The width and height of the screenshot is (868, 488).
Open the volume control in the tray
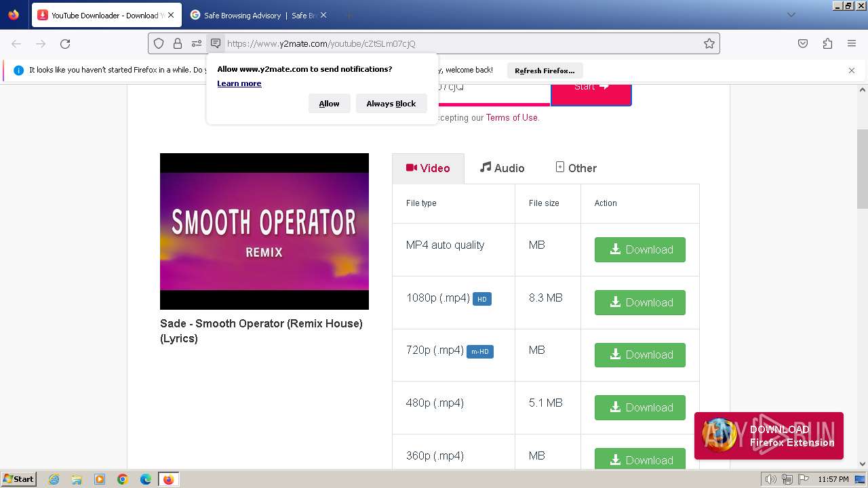pyautogui.click(x=771, y=479)
